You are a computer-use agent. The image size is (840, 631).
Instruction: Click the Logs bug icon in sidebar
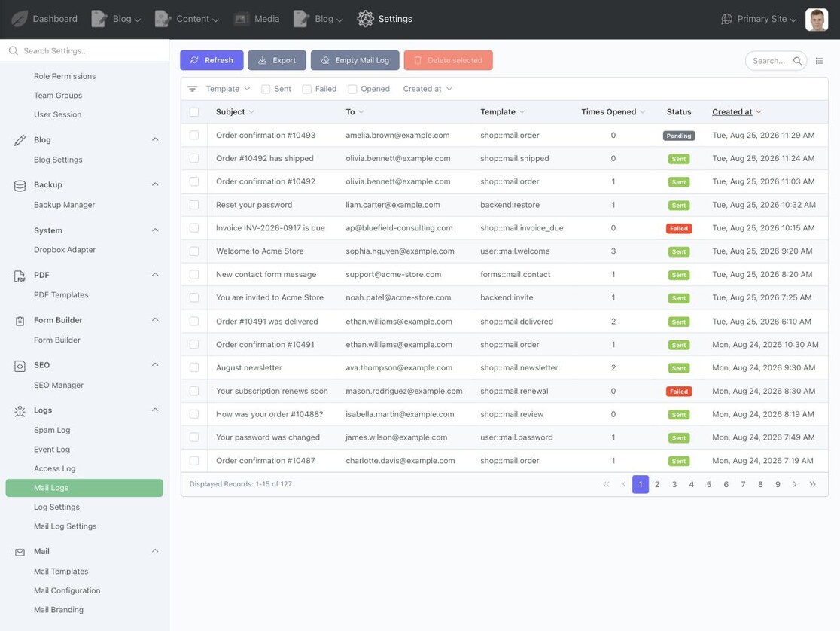20,410
